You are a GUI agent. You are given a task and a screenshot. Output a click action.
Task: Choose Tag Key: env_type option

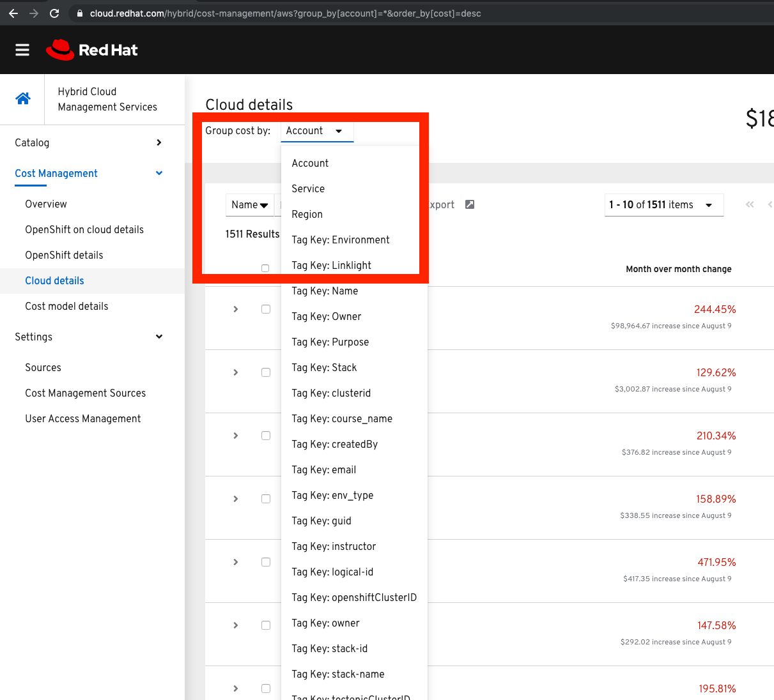click(x=354, y=496)
